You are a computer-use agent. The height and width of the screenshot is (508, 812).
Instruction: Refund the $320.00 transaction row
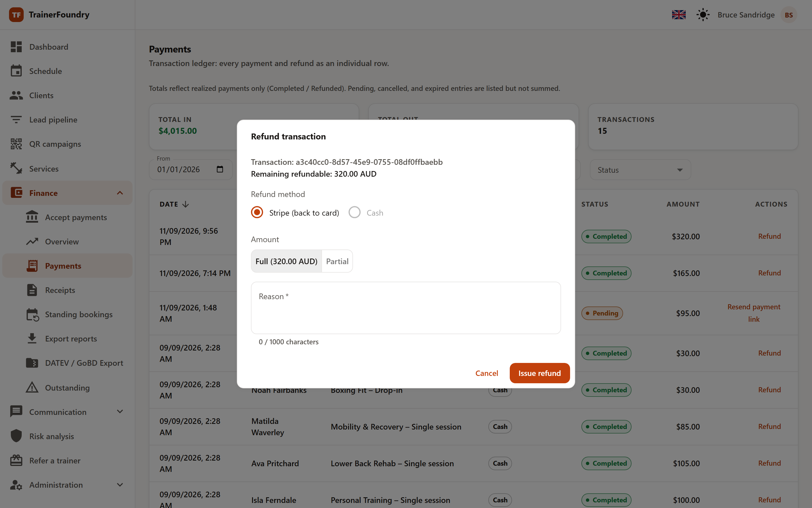(x=769, y=236)
